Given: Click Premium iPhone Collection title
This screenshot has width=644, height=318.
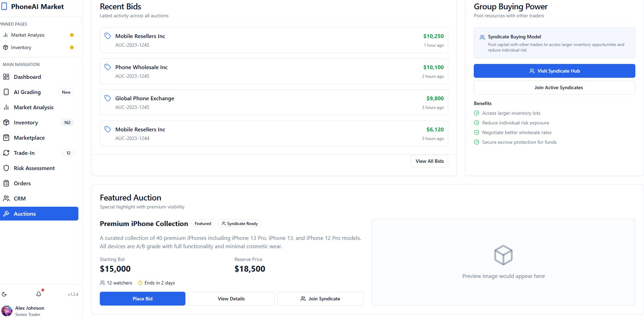Looking at the screenshot, I should tap(144, 224).
